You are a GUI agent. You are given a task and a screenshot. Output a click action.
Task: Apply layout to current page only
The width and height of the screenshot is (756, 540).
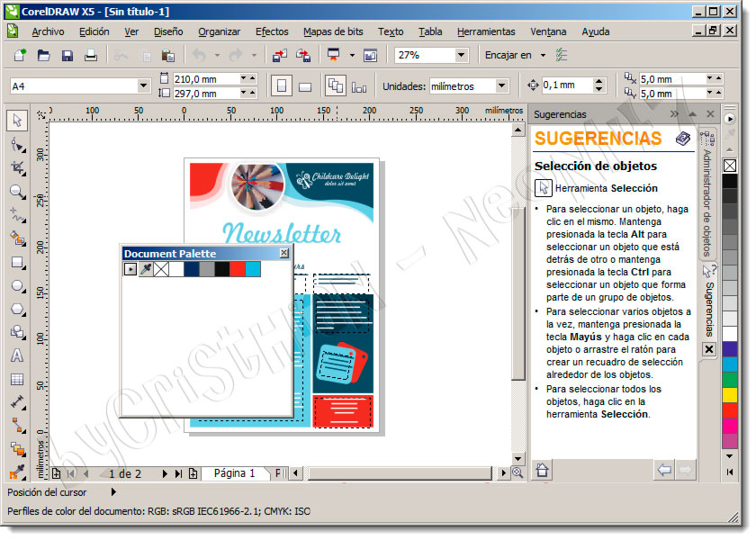[359, 86]
